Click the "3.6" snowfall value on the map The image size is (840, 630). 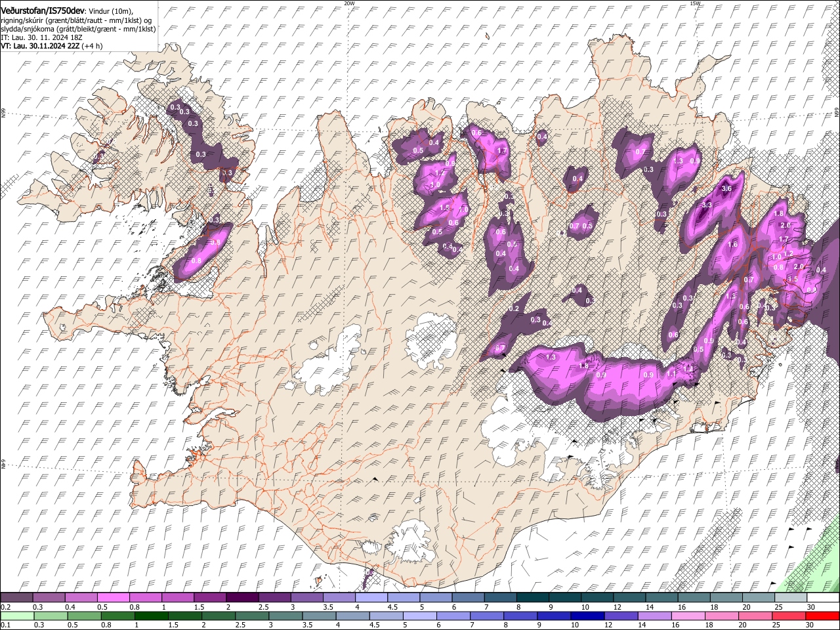726,189
